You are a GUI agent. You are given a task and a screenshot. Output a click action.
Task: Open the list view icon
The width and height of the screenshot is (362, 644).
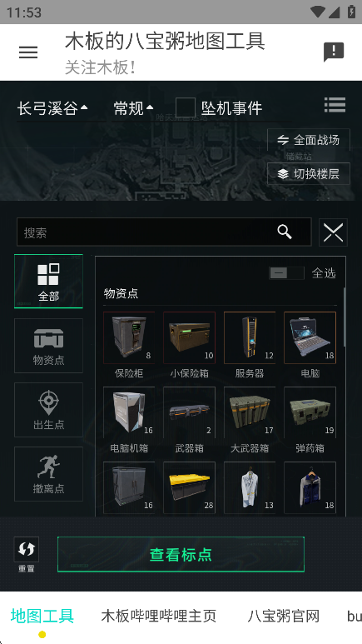tap(335, 105)
